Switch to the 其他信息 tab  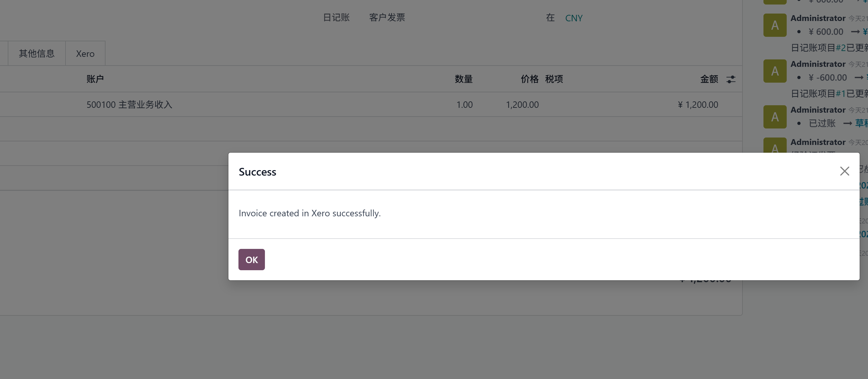point(37,53)
